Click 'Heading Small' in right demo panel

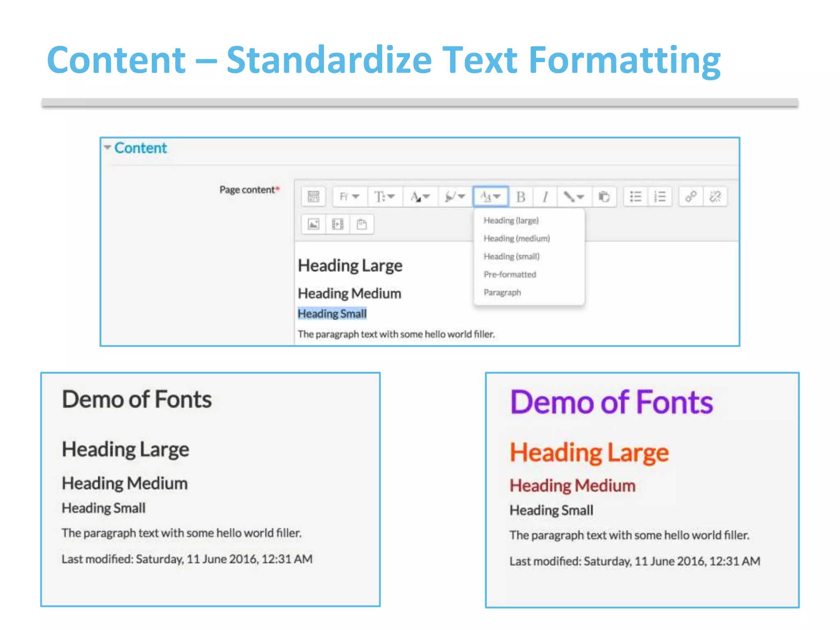552,510
